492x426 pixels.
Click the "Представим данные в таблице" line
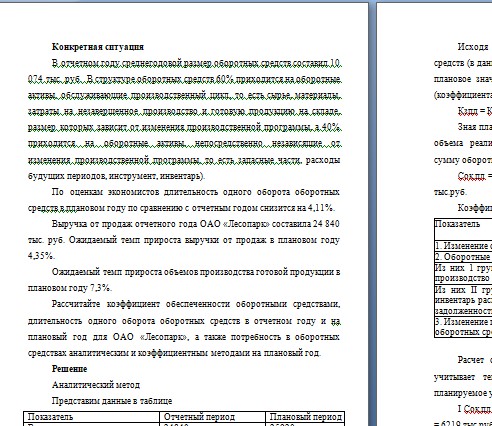pyautogui.click(x=112, y=401)
